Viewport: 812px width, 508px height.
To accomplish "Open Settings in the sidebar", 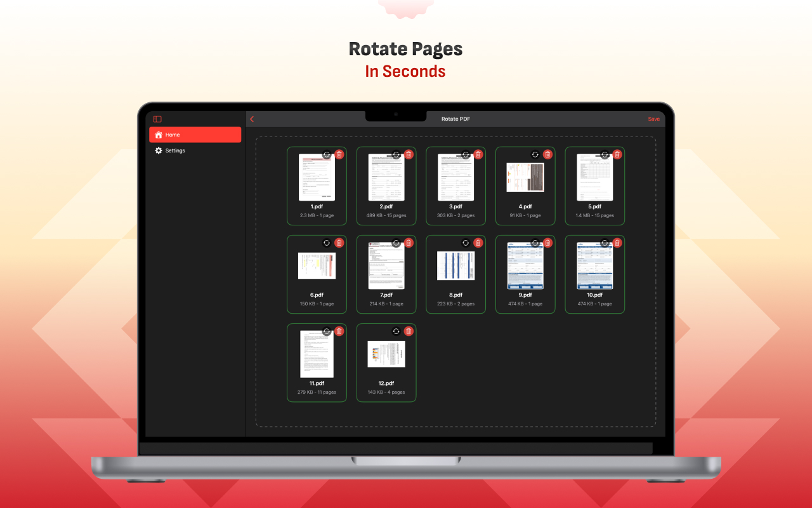I will (x=195, y=150).
